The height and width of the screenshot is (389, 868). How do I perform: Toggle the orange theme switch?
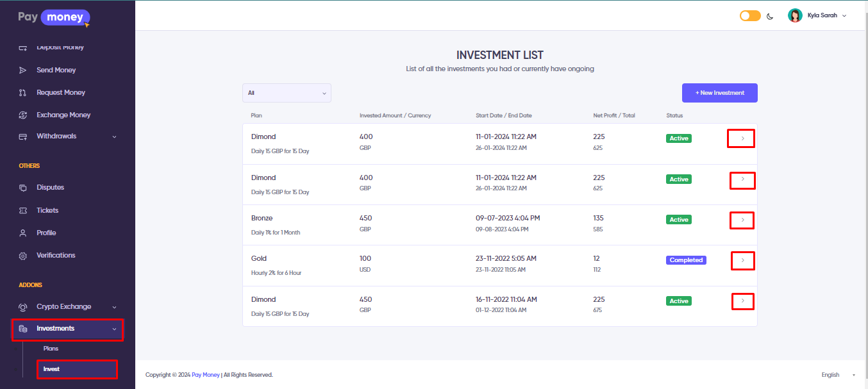(750, 16)
